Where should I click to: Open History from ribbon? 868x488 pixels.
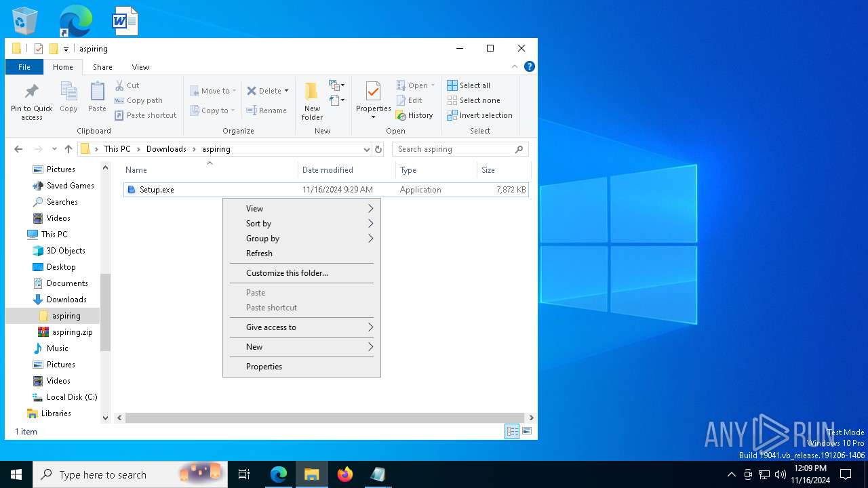[414, 115]
